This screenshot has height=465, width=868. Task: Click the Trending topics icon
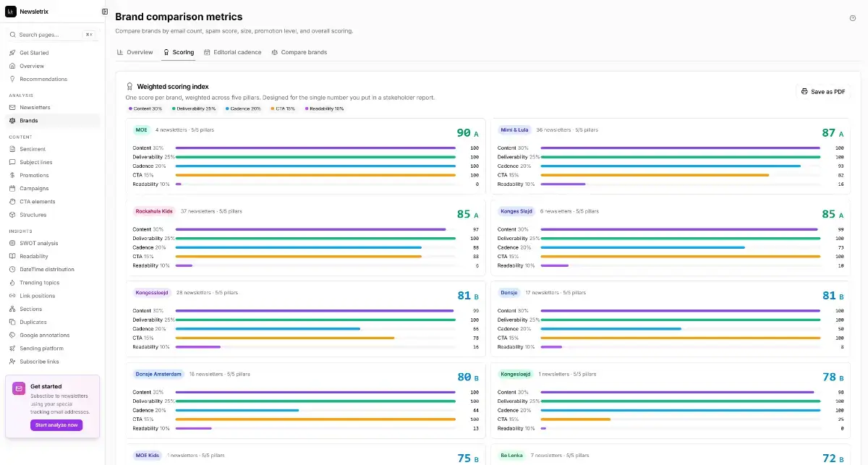pos(12,283)
